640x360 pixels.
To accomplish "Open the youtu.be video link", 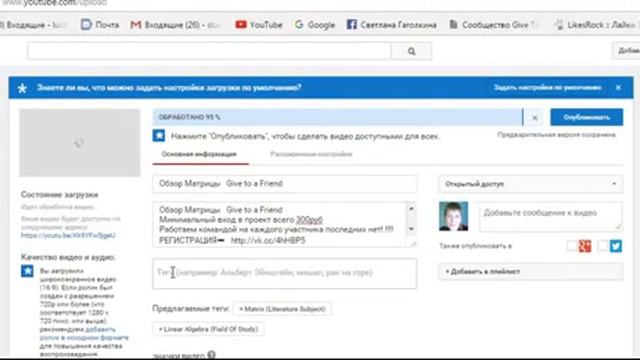I will pos(68,236).
